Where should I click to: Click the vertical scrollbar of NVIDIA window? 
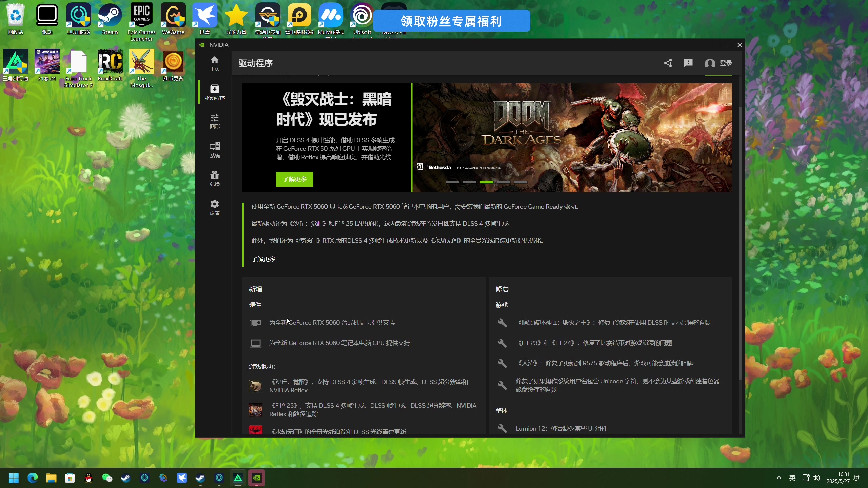pos(741,242)
